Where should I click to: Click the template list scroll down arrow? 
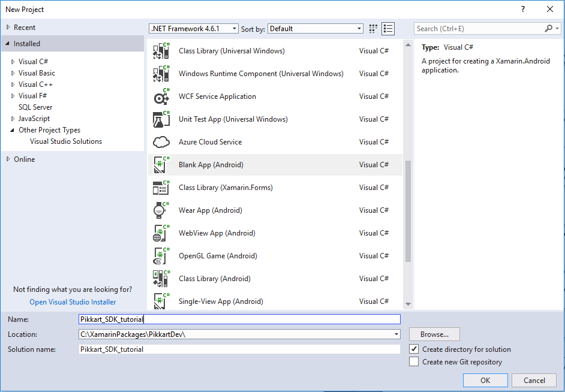pyautogui.click(x=408, y=304)
